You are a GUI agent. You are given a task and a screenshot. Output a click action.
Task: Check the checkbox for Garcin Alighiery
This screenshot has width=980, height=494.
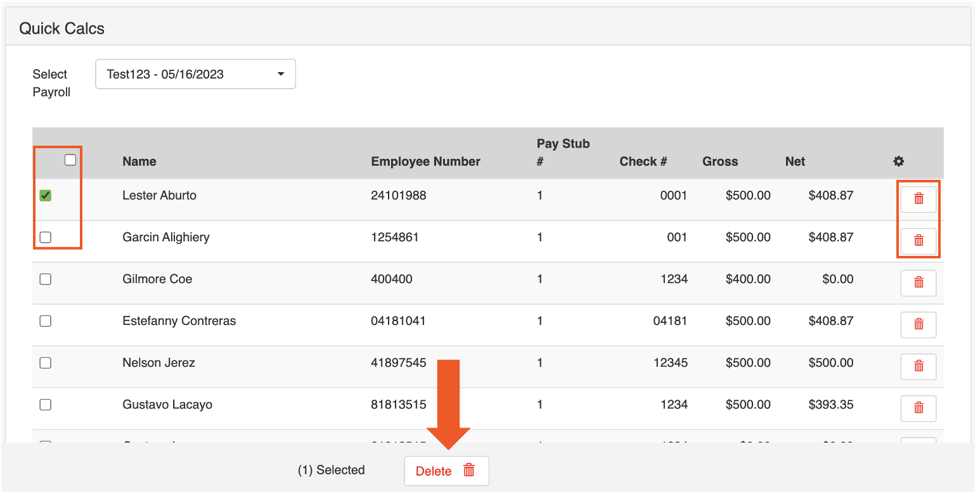point(45,237)
